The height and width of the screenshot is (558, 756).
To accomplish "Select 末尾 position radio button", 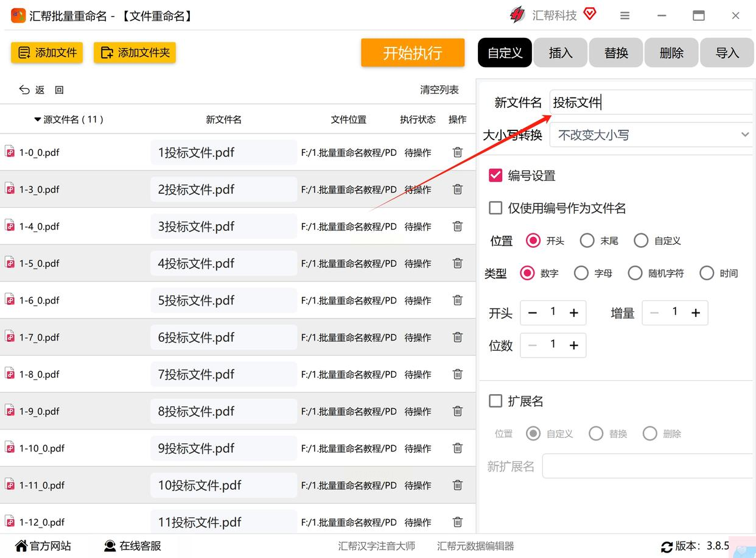I will pyautogui.click(x=587, y=241).
